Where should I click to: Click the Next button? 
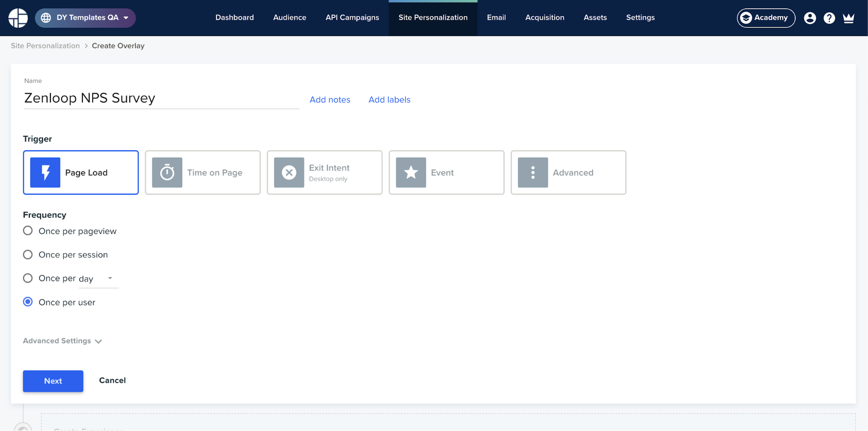[53, 381]
